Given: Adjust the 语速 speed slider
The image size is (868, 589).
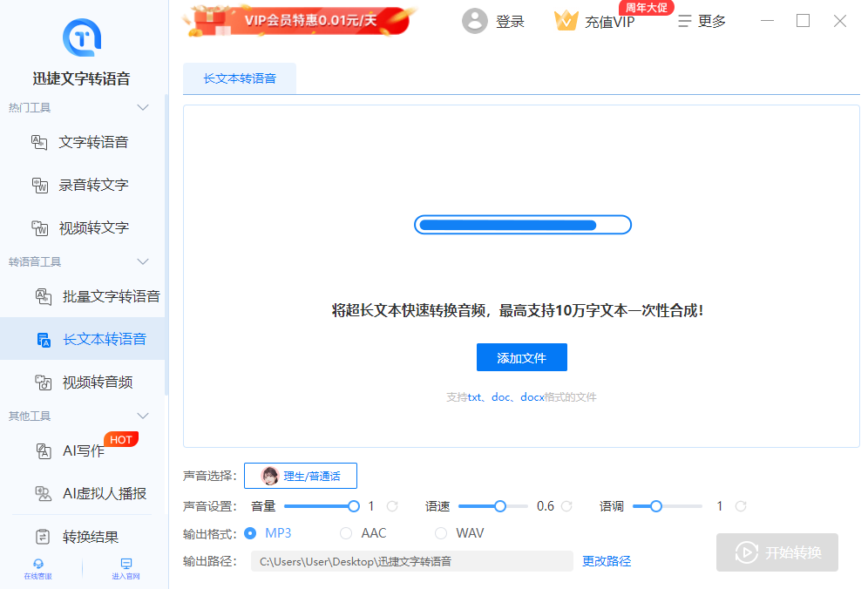Looking at the screenshot, I should 492,506.
